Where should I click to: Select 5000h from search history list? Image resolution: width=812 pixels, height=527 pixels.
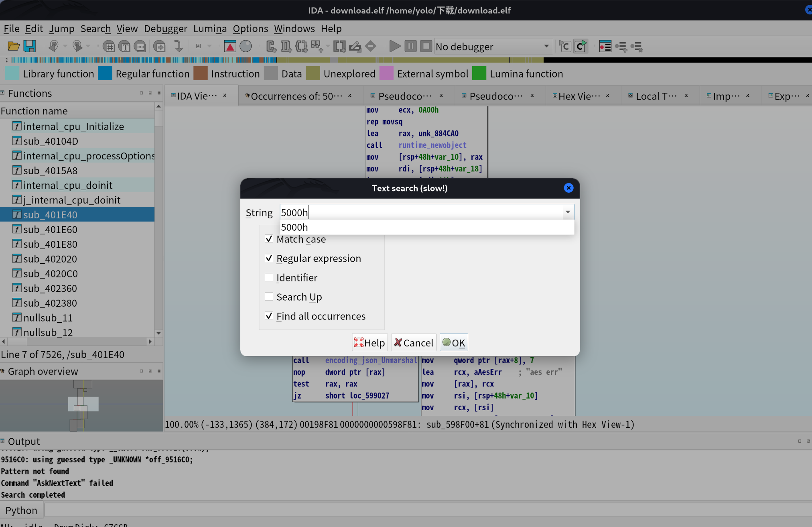(x=294, y=227)
